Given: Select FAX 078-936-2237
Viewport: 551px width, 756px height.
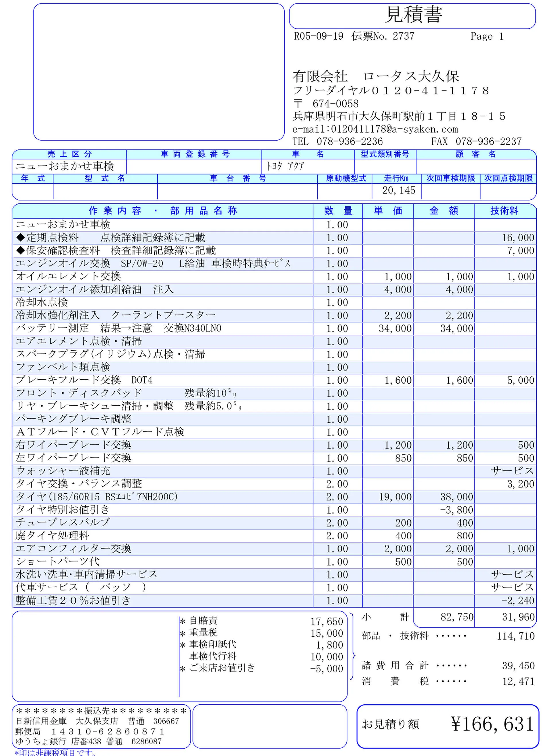Looking at the screenshot, I should [x=476, y=141].
